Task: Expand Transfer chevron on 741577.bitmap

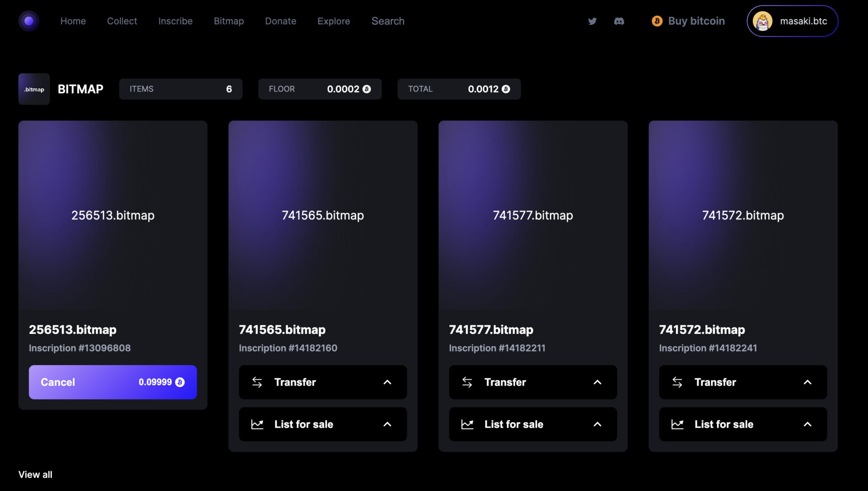Action: 597,382
